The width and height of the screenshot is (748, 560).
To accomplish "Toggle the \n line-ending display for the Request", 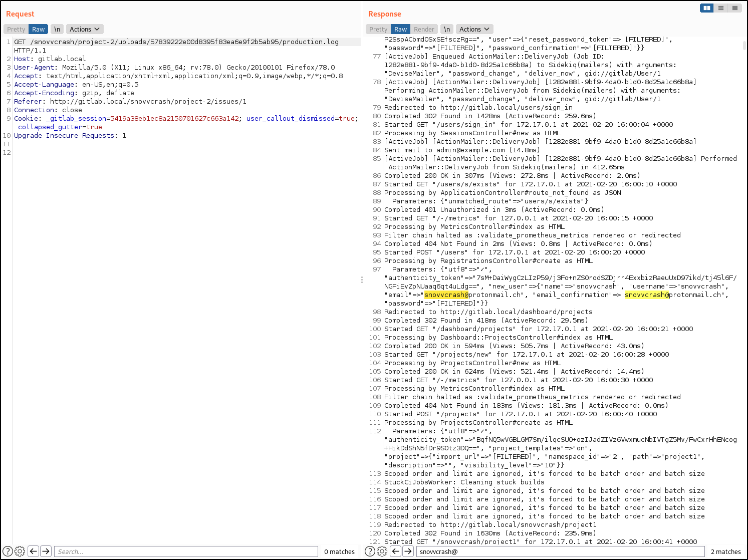I will 57,29.
